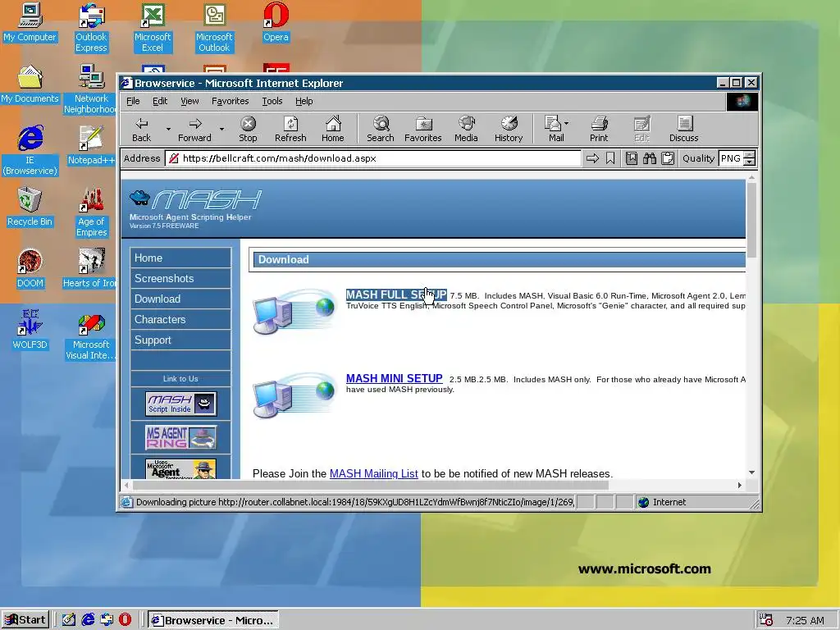The height and width of the screenshot is (630, 840).
Task: Click the Discuss toolbar button
Action: tap(683, 129)
